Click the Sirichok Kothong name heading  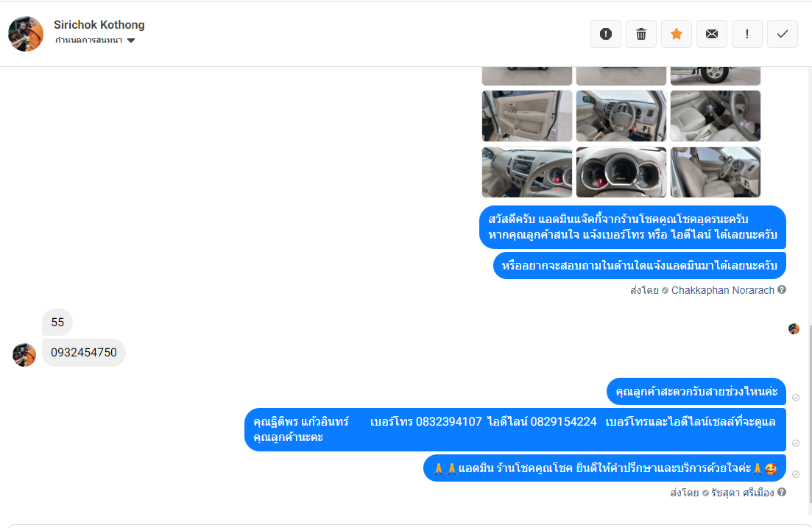point(99,25)
